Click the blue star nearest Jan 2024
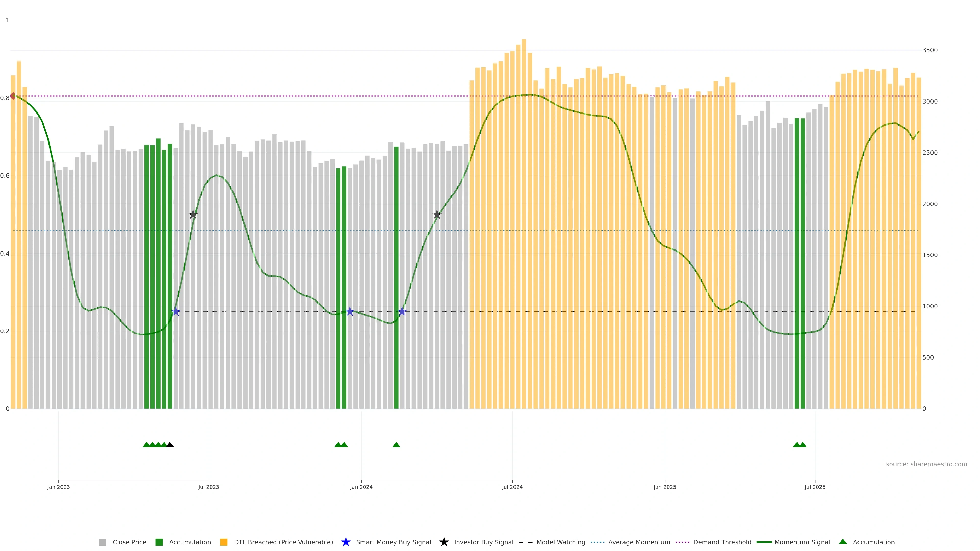The height and width of the screenshot is (551, 980). [350, 311]
